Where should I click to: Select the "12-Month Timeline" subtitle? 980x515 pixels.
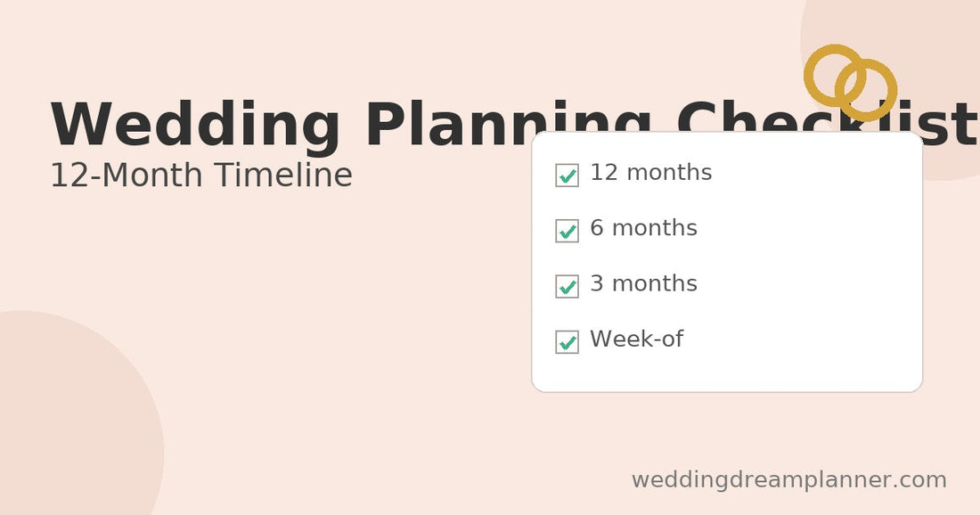[200, 176]
